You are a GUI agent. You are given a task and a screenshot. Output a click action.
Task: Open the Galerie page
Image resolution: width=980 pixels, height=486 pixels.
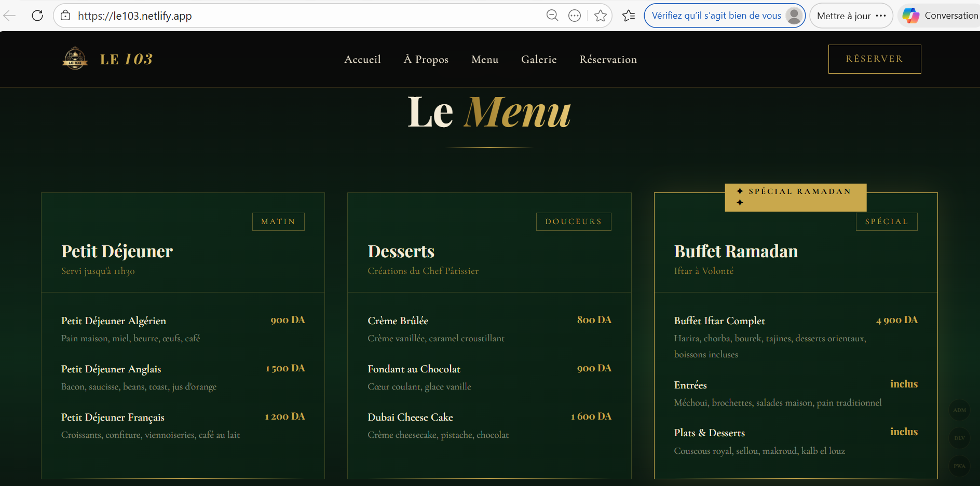point(539,59)
